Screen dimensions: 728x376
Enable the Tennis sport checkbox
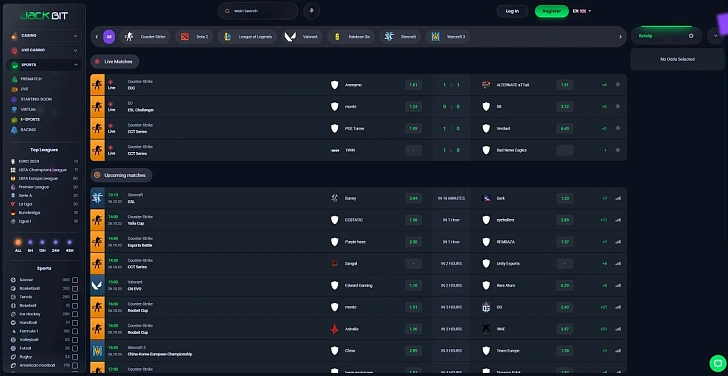tap(75, 297)
